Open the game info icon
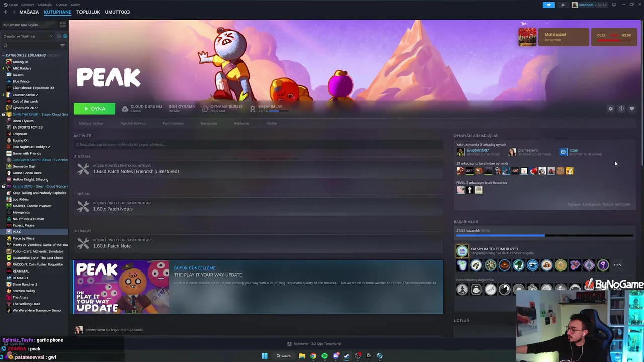 [x=621, y=109]
